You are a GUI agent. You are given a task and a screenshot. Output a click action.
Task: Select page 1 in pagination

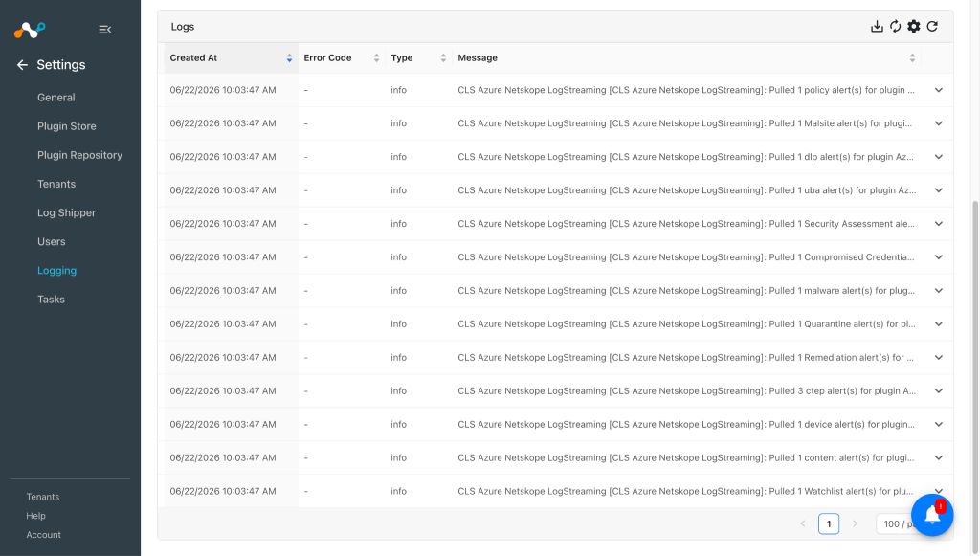tap(829, 523)
